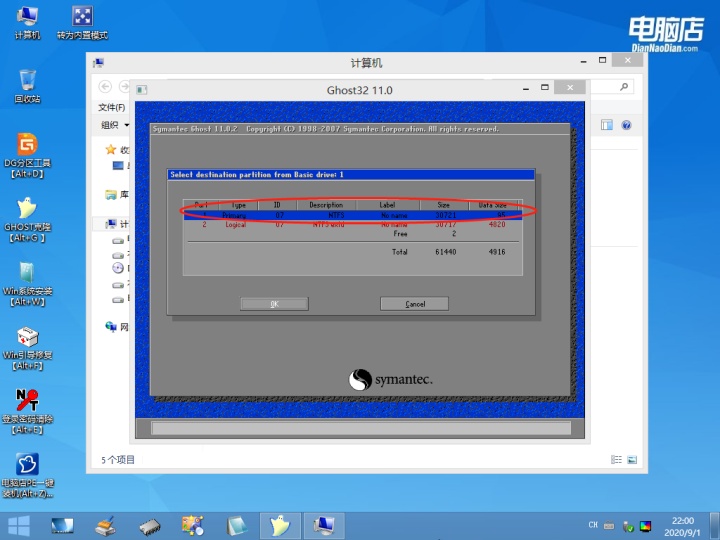The image size is (720, 540).
Task: Select the DVD drive item in explorer sidebar
Action: pyautogui.click(x=120, y=268)
